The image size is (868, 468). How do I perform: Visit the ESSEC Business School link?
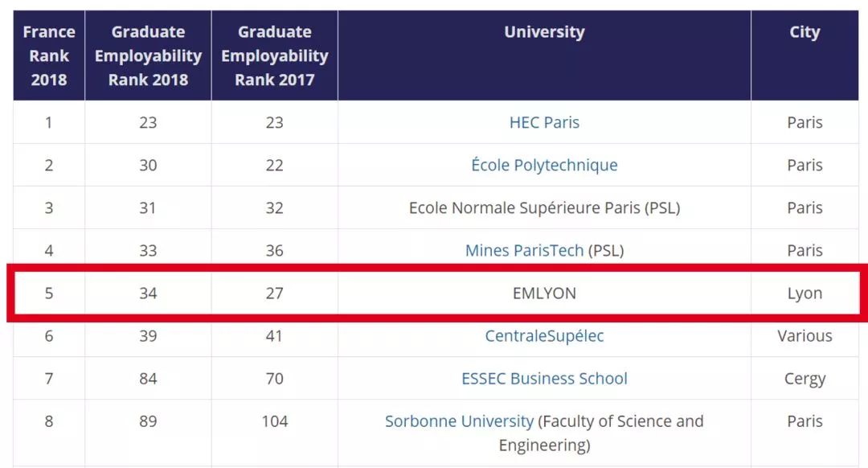point(544,378)
